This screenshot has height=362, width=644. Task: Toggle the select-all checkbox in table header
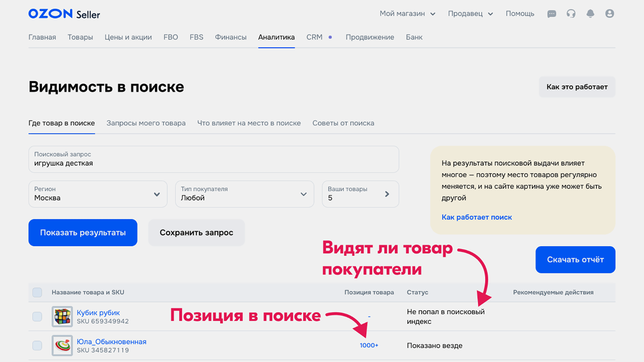(x=37, y=292)
